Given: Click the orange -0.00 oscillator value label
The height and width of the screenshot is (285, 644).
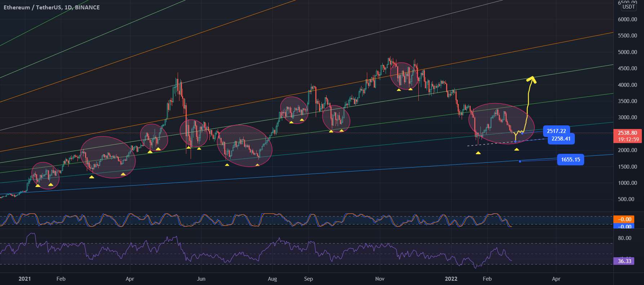Looking at the screenshot, I should [x=624, y=219].
